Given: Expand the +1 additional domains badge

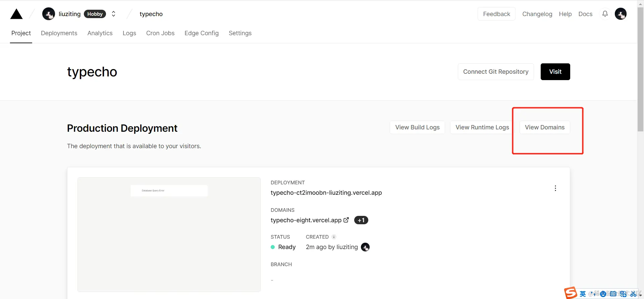Looking at the screenshot, I should click(x=361, y=220).
